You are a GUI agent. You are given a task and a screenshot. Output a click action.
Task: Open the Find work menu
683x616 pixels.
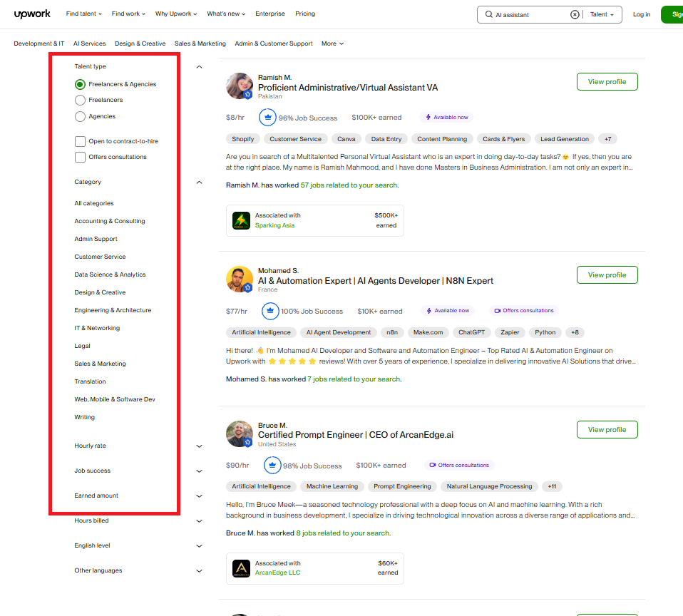[128, 14]
